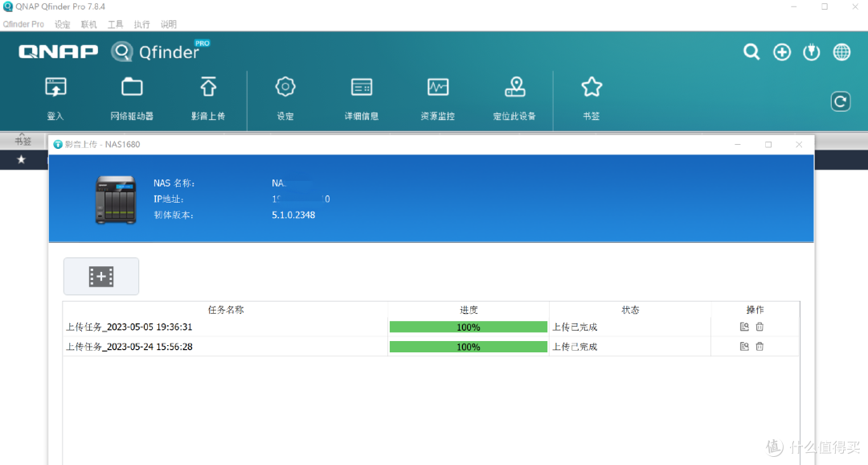Click the 进度 column header
The image size is (868, 465).
point(469,310)
